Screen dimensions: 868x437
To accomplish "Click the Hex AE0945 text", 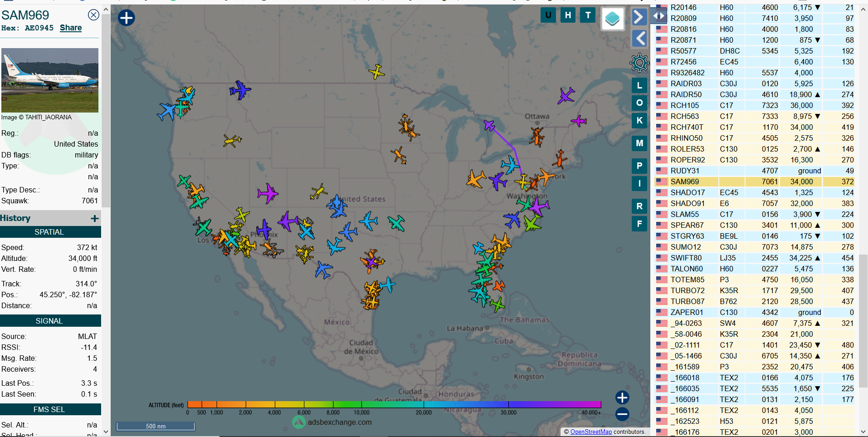I will point(27,28).
